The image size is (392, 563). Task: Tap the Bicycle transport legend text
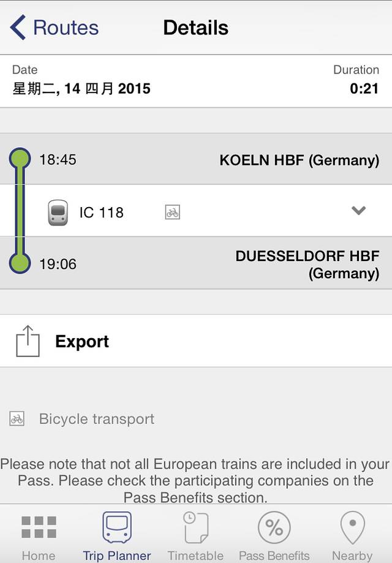97,419
